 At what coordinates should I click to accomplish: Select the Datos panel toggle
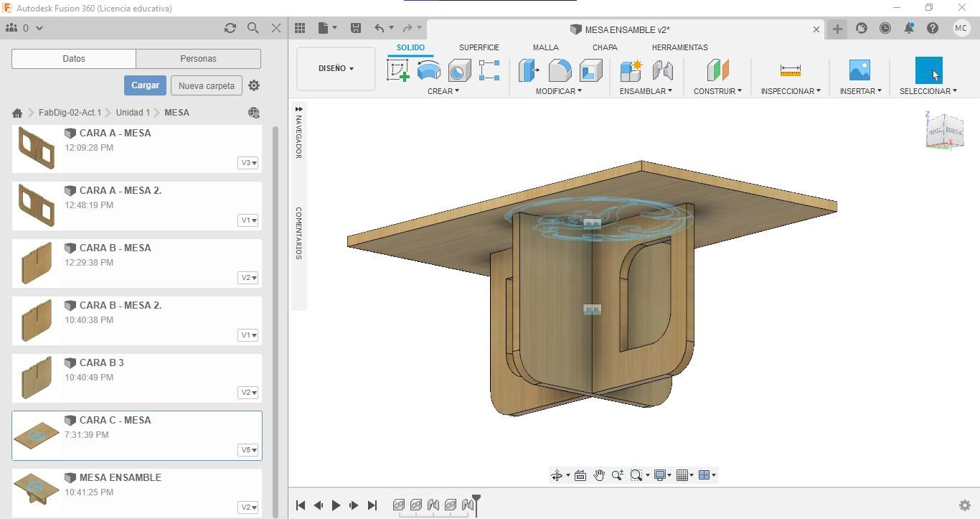[74, 59]
